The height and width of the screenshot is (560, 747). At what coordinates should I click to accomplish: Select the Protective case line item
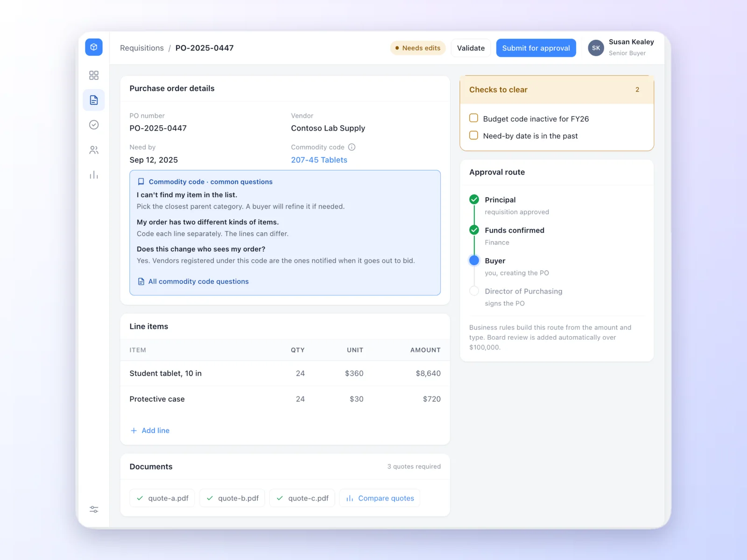(285, 399)
